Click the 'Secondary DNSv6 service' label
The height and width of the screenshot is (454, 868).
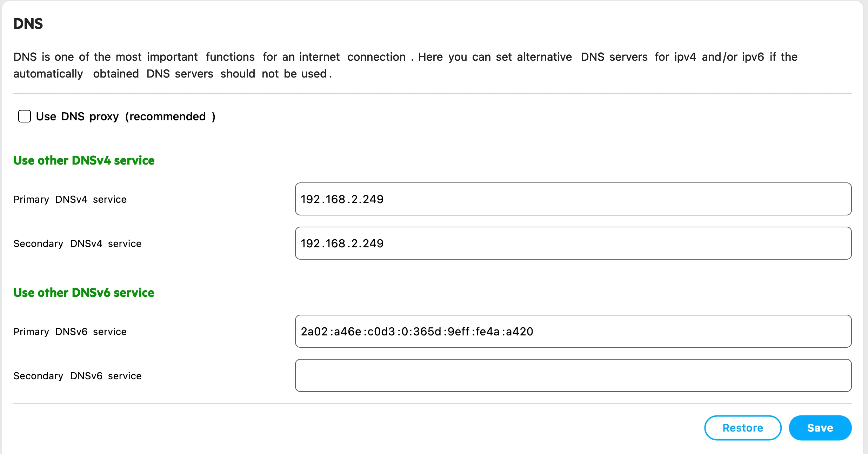point(78,376)
